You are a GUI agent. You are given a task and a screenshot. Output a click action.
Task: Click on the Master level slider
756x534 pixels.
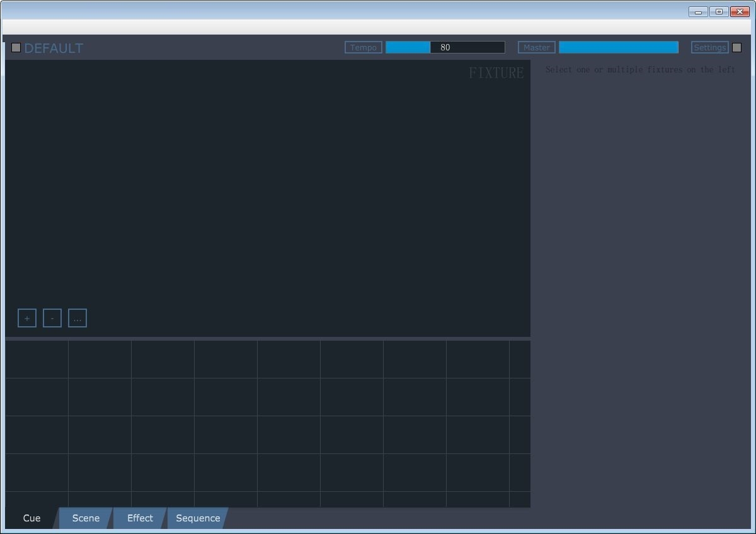coord(619,47)
